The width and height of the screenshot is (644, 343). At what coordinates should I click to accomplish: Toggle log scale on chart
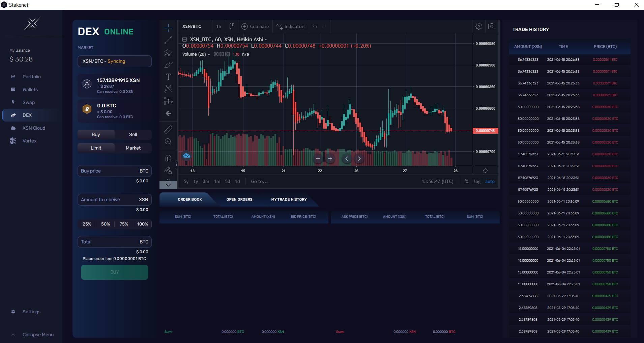(x=477, y=182)
